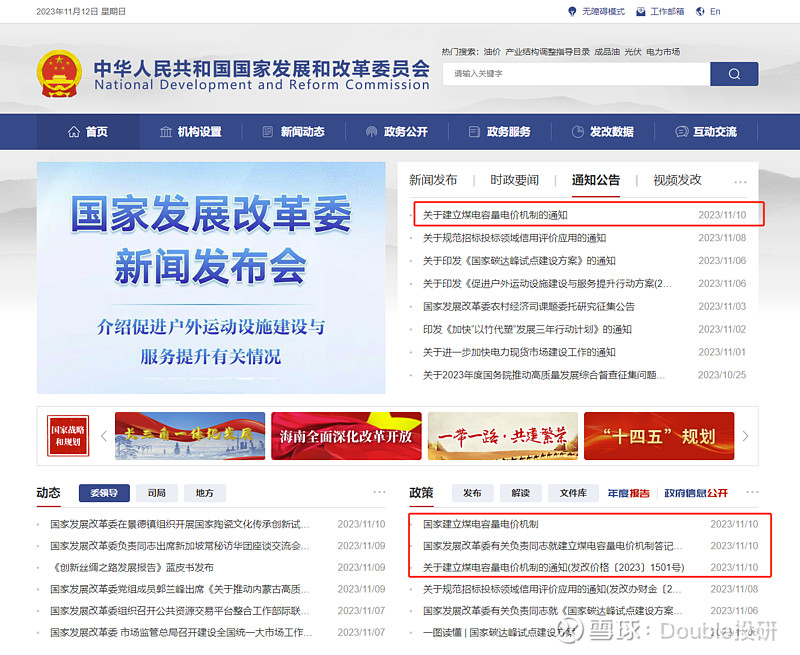
Task: Open 有关负责同志就建立煤电容量电价机制答记 item
Action: [553, 546]
